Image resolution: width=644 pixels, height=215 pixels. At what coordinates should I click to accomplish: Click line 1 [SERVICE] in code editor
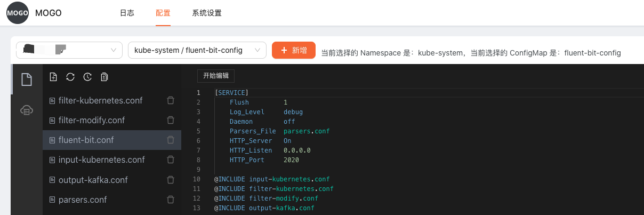(232, 92)
